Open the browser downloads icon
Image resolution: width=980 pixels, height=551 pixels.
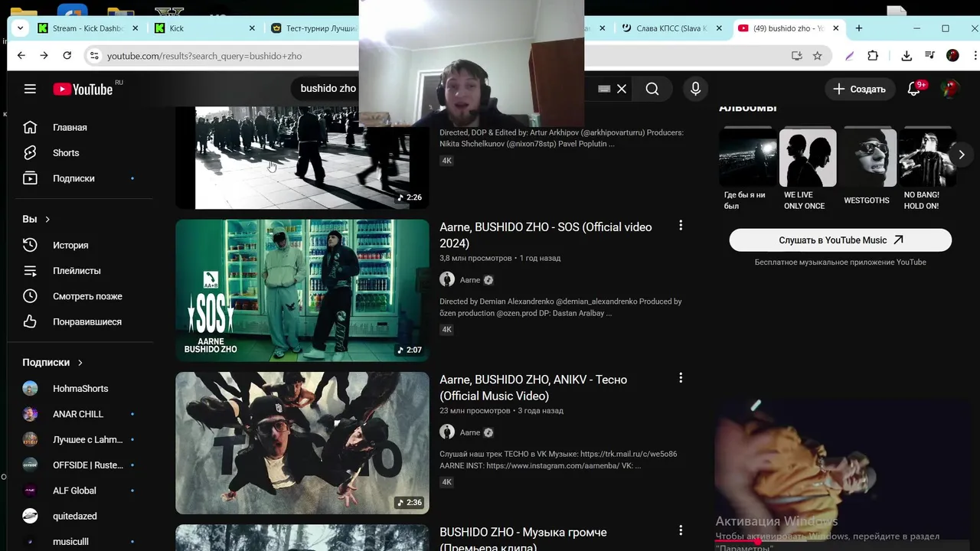[x=906, y=56]
